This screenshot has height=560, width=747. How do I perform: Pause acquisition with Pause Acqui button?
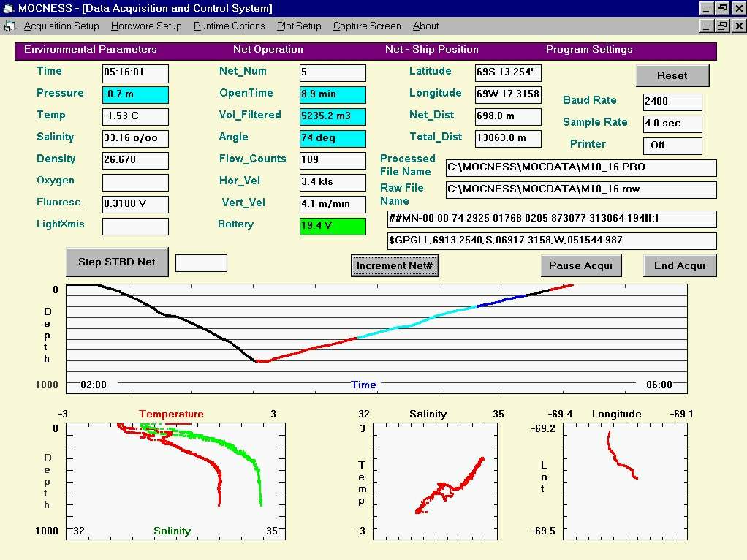click(581, 265)
